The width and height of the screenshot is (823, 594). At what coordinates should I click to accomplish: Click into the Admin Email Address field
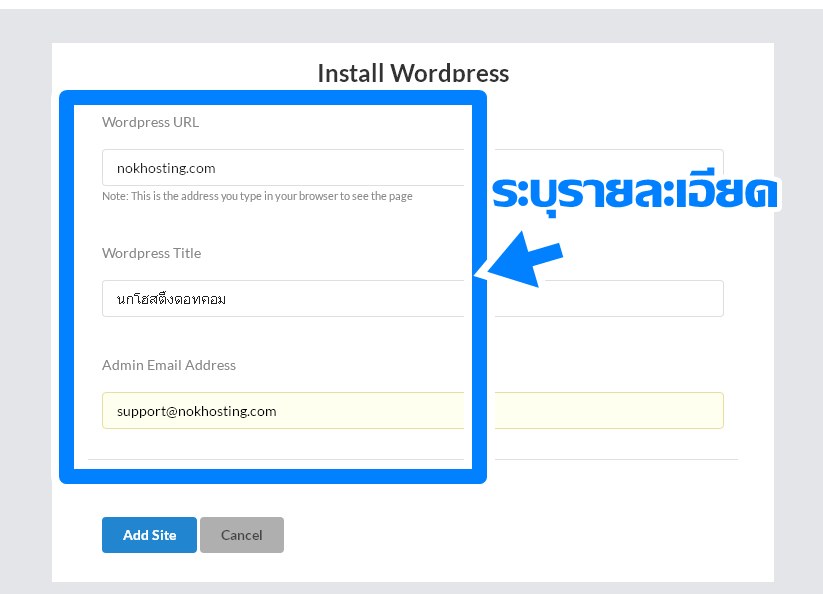click(413, 410)
